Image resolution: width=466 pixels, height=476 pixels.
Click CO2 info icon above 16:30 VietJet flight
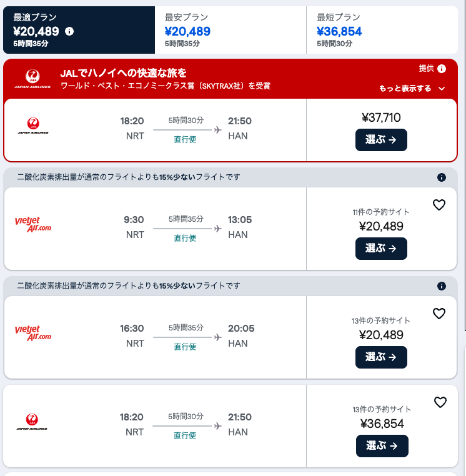pos(442,286)
